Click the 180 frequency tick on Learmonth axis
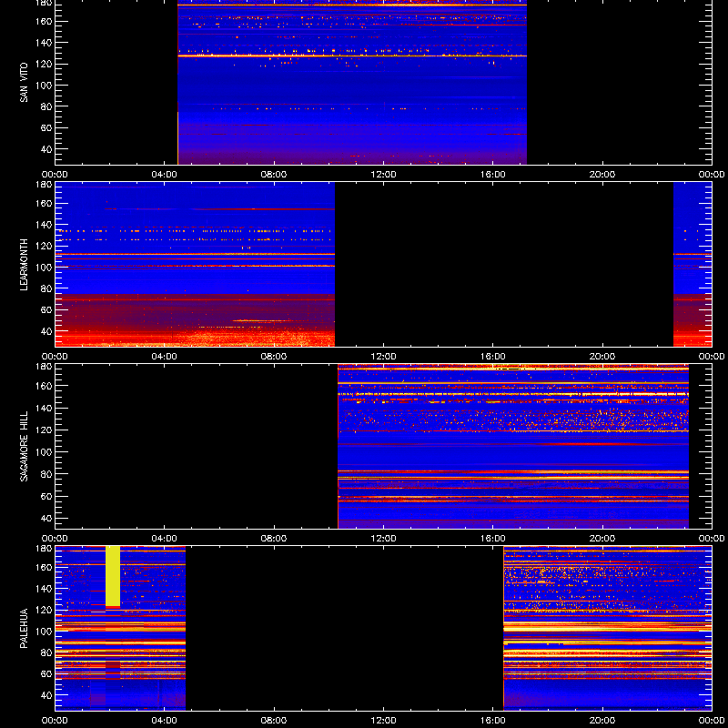Image resolution: width=728 pixels, height=728 pixels. [x=44, y=184]
